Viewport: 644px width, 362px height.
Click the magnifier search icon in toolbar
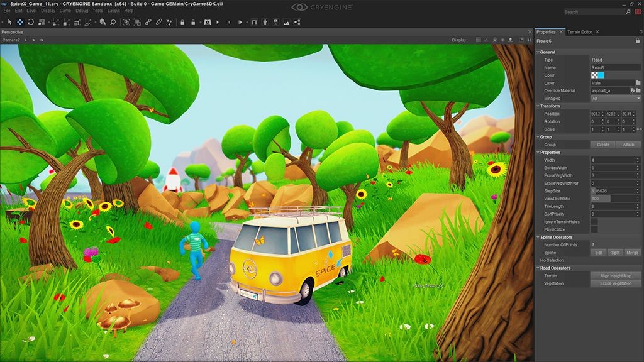[113, 22]
